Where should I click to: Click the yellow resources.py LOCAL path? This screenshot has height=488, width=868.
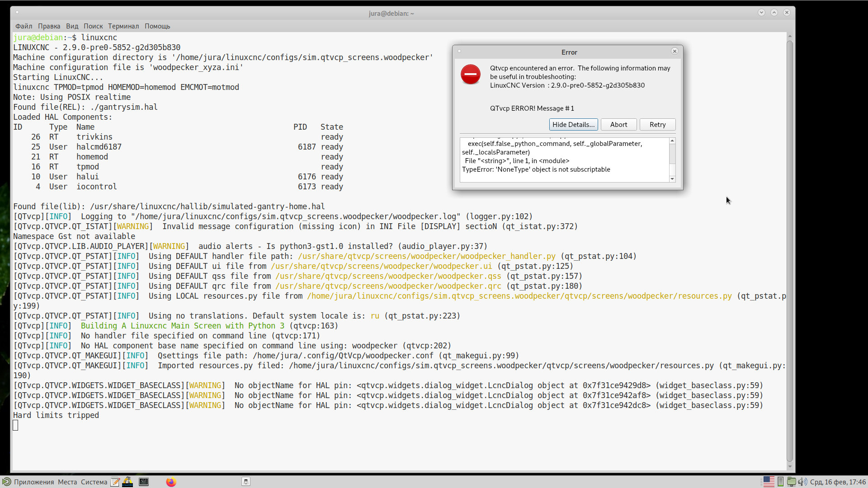pyautogui.click(x=519, y=296)
